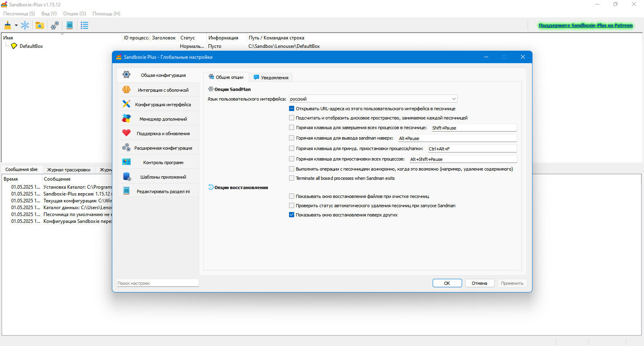Uncheck Показывать окно восстановления поверх других

pyautogui.click(x=291, y=215)
